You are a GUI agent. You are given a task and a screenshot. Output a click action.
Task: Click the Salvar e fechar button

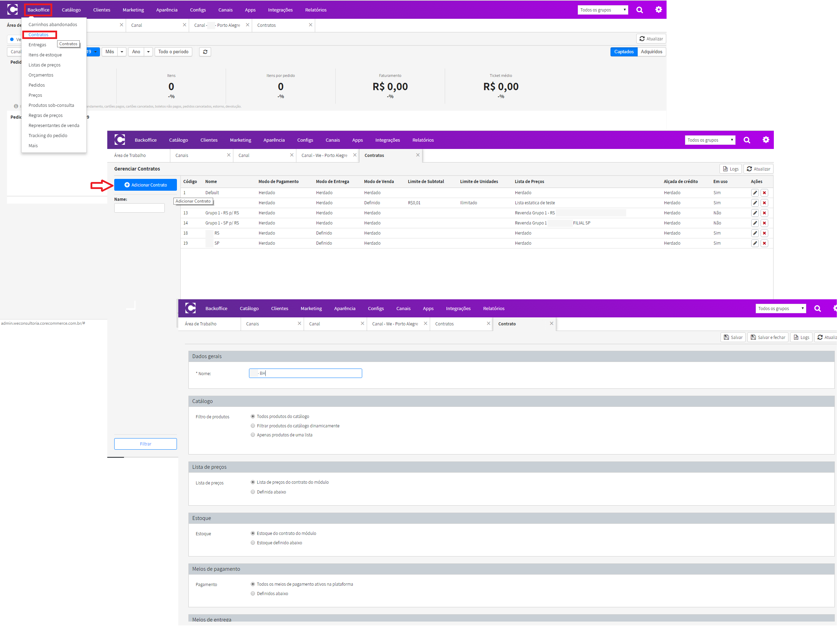click(768, 338)
